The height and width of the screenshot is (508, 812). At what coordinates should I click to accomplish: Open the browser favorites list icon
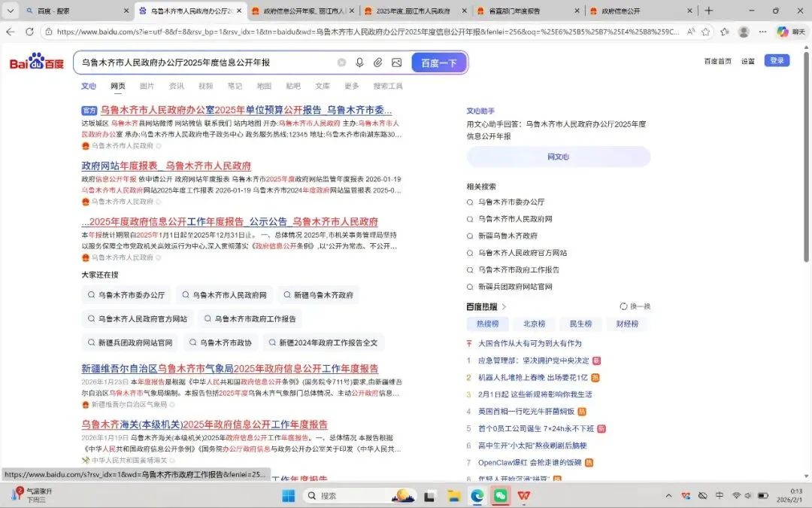click(x=725, y=32)
